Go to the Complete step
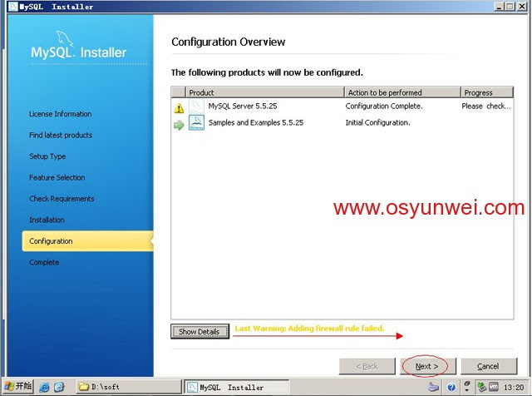532x396 pixels. click(x=44, y=262)
